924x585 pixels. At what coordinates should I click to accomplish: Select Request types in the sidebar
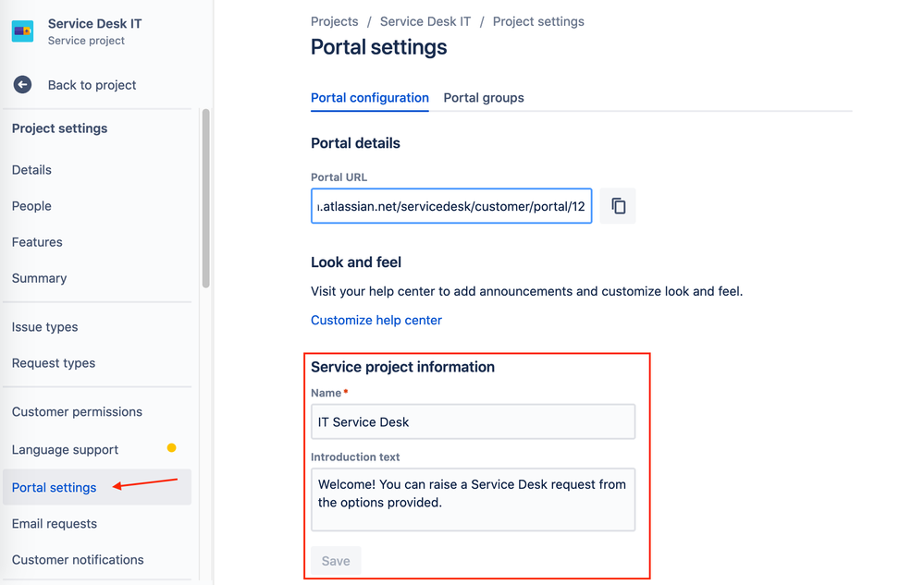[54, 363]
